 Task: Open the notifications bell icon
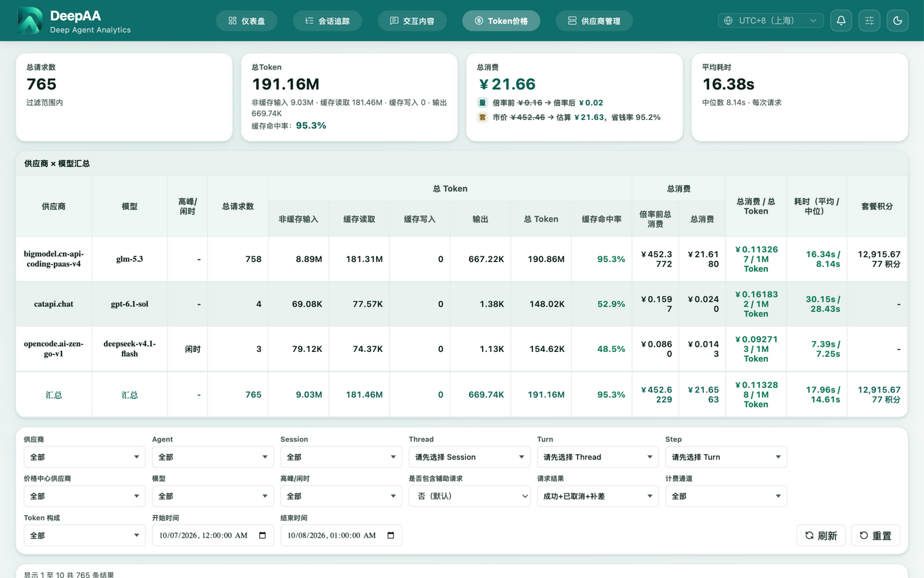click(x=841, y=21)
